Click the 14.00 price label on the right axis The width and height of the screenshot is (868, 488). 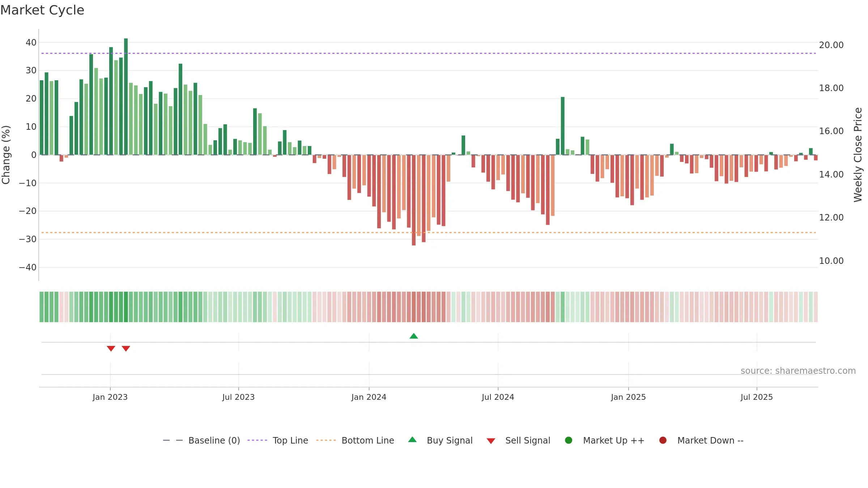click(831, 175)
